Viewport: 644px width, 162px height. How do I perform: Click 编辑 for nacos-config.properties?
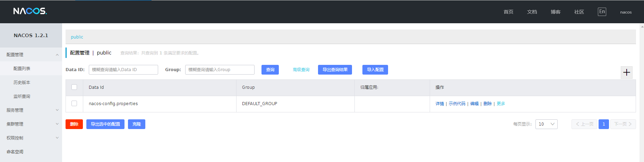(x=474, y=104)
